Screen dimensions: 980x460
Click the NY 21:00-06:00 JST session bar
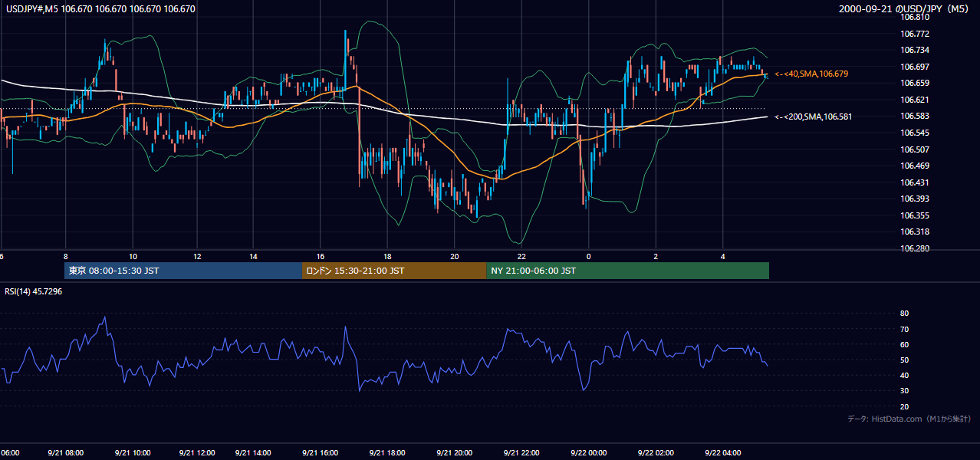tap(627, 271)
